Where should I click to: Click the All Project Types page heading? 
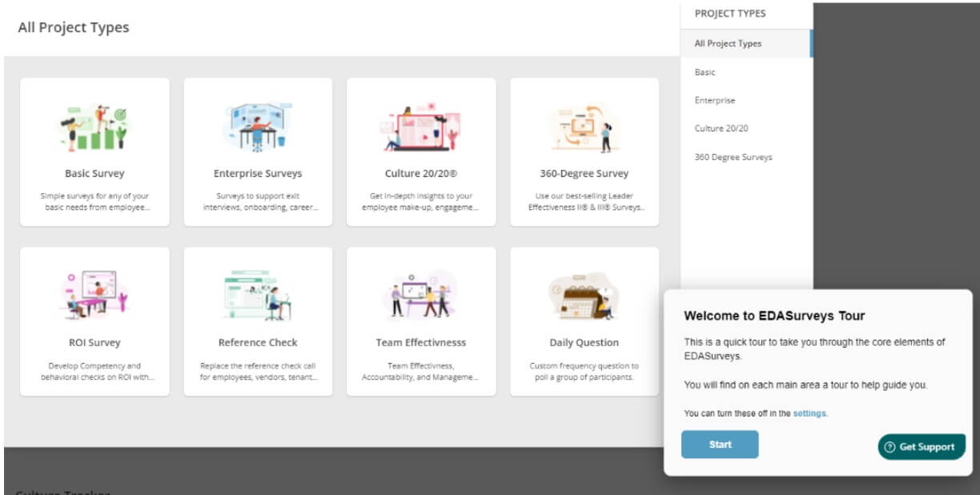74,27
